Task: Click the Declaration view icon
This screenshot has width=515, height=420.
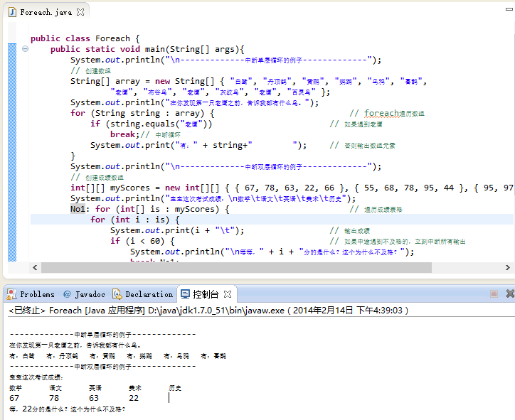Action: tap(117, 294)
